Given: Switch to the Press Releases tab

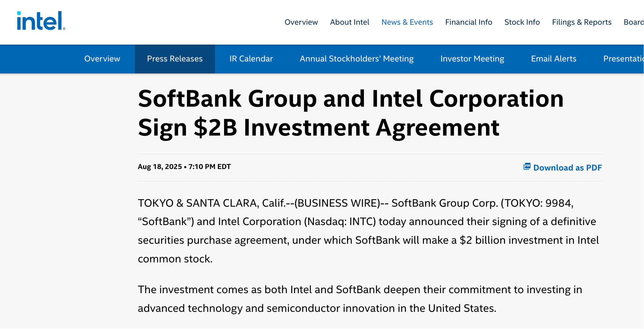Looking at the screenshot, I should click(175, 59).
